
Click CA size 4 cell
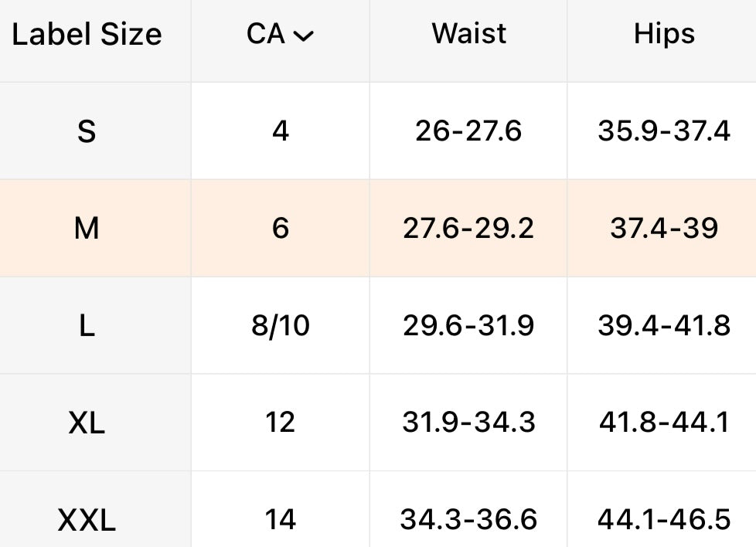click(281, 131)
